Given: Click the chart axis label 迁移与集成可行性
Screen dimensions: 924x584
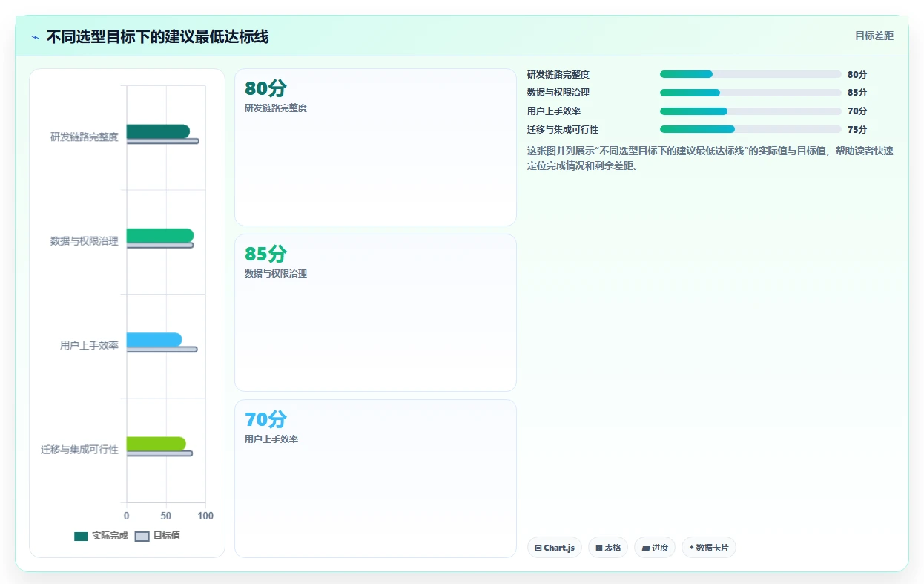Looking at the screenshot, I should [79, 450].
